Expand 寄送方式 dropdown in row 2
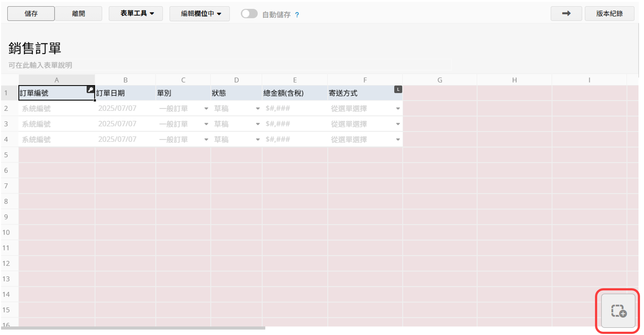Image resolution: width=644 pixels, height=335 pixels. pos(398,108)
